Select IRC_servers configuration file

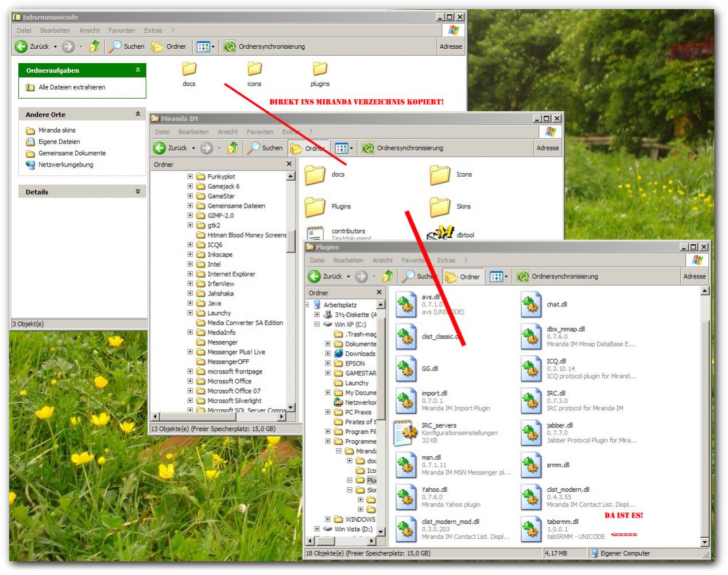pyautogui.click(x=446, y=433)
